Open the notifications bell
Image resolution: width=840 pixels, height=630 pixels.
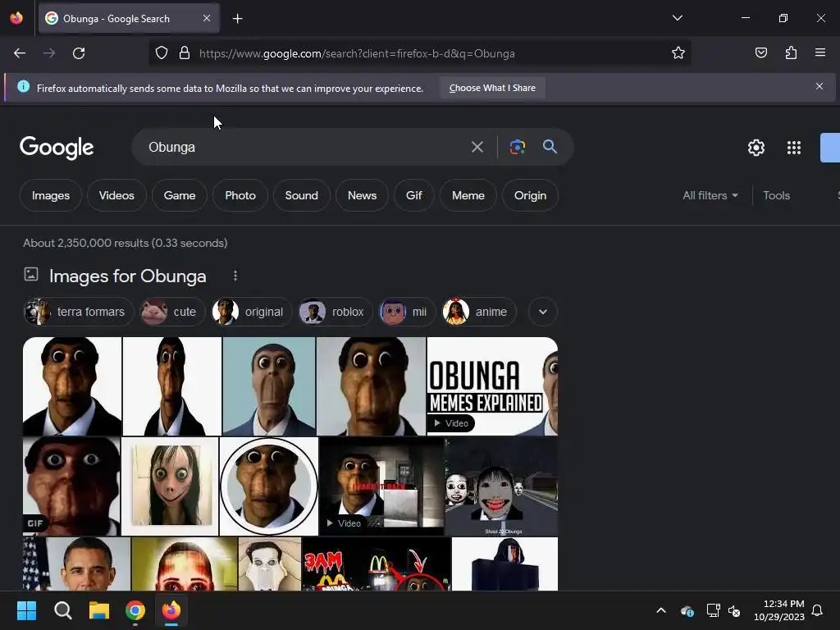817,610
